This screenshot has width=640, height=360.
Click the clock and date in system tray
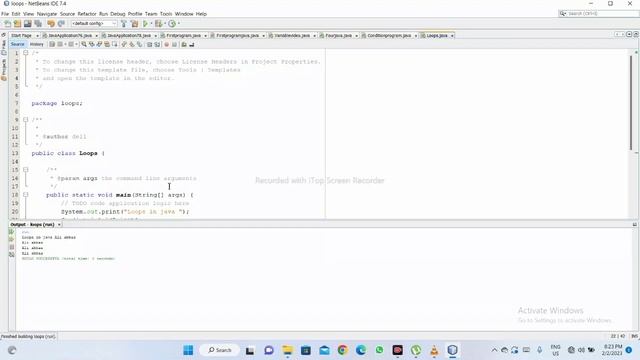612,350
